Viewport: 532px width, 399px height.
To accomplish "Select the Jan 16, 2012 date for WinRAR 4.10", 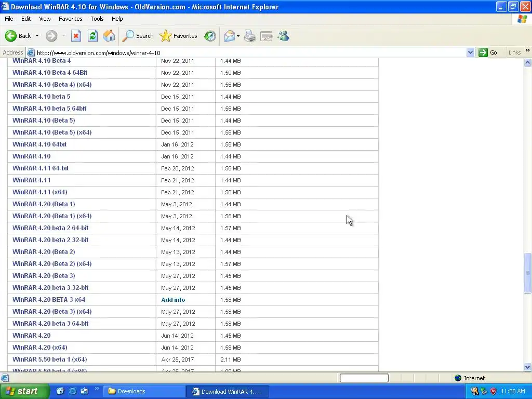I will pos(177,156).
